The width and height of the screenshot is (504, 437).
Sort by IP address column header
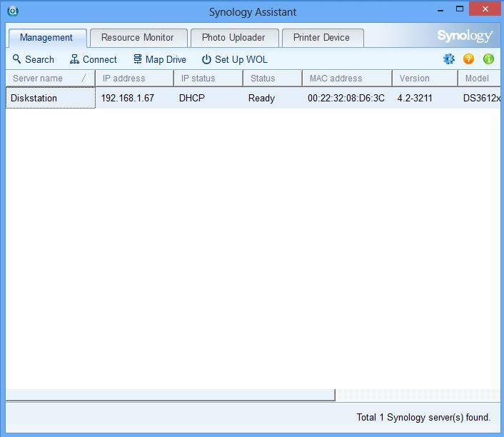click(134, 78)
